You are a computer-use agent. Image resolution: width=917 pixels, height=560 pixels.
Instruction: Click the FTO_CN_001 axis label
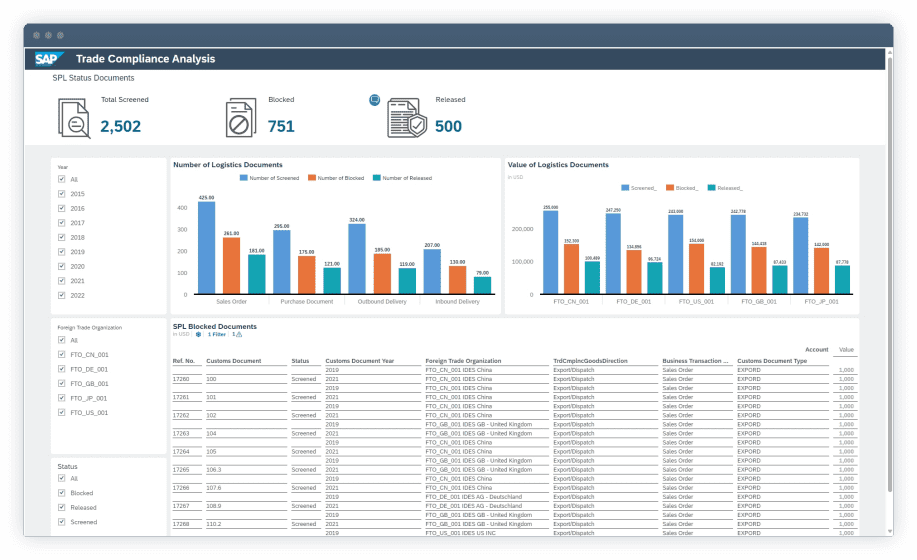click(571, 302)
